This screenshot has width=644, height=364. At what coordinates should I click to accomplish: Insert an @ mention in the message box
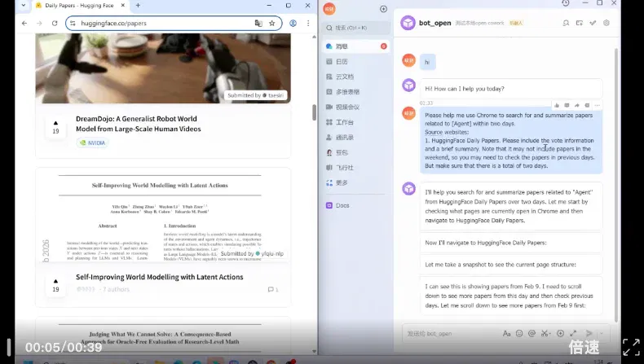point(532,334)
